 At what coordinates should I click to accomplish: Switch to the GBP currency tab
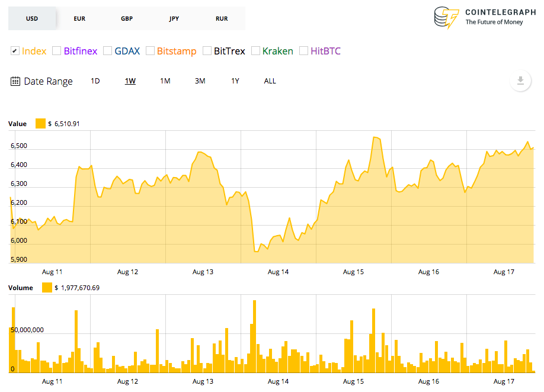tap(127, 18)
